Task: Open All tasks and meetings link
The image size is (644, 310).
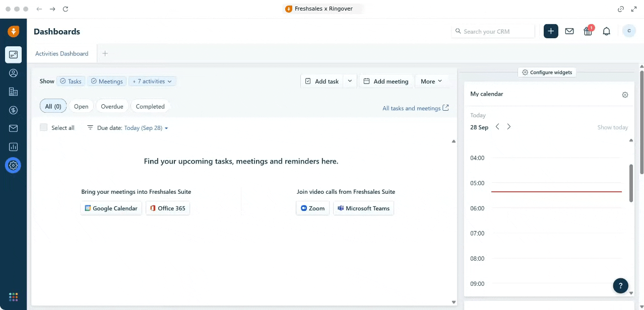Action: pos(415,108)
